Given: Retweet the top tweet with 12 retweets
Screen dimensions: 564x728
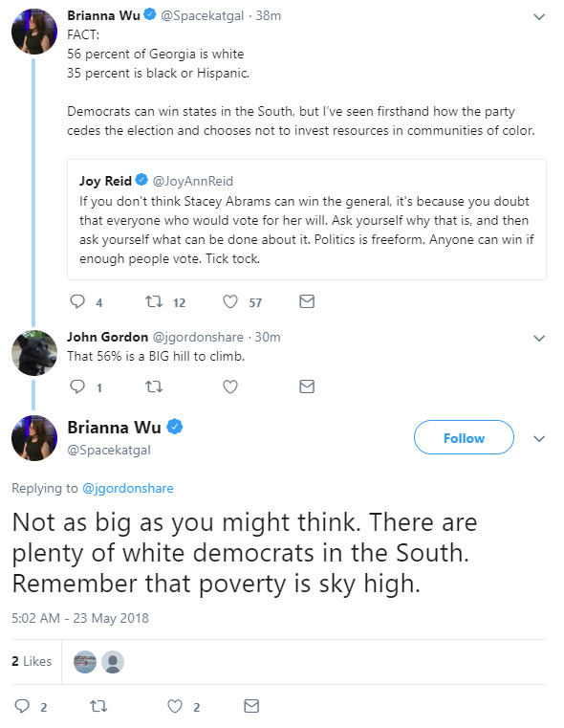Looking at the screenshot, I should click(x=154, y=301).
